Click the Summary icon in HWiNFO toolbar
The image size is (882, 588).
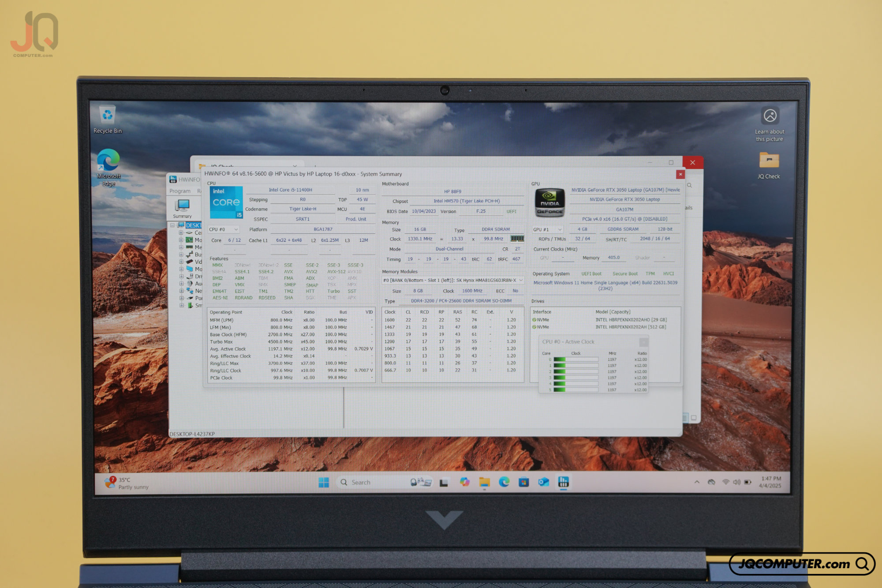[182, 208]
